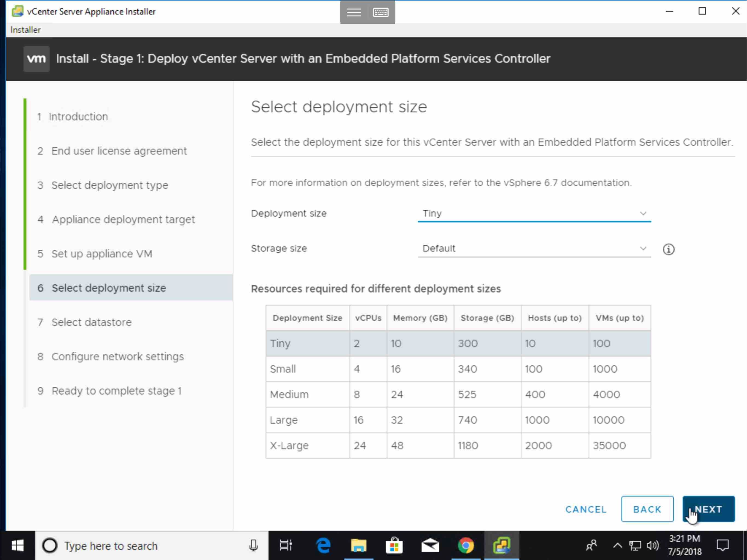Click the 340 storage value for Small
This screenshot has width=747, height=560.
click(x=467, y=369)
